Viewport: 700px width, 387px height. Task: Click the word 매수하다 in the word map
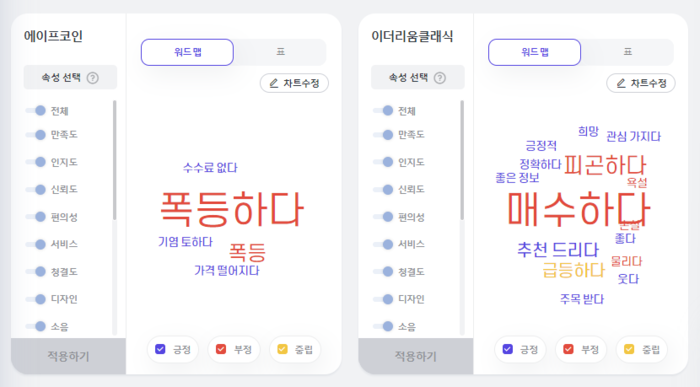pyautogui.click(x=579, y=209)
